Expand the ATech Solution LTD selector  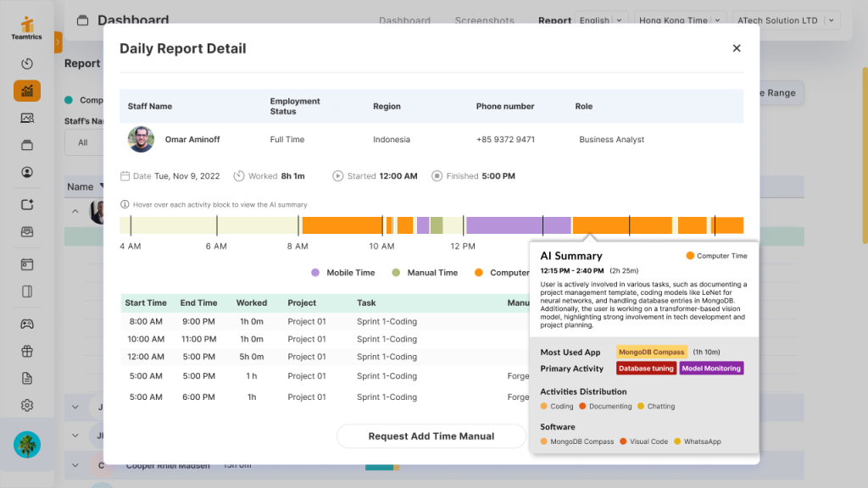point(787,19)
